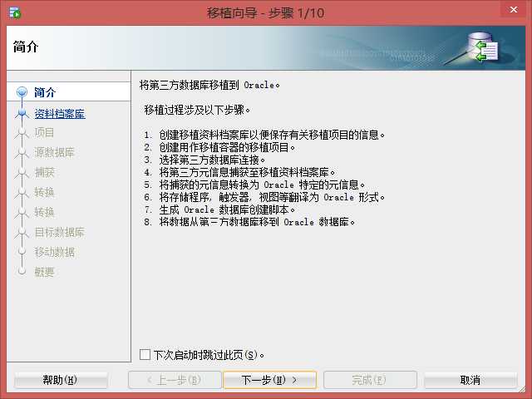The width and height of the screenshot is (532, 399).
Task: Click the 资料档案库 step bullet marker
Action: pyautogui.click(x=22, y=113)
